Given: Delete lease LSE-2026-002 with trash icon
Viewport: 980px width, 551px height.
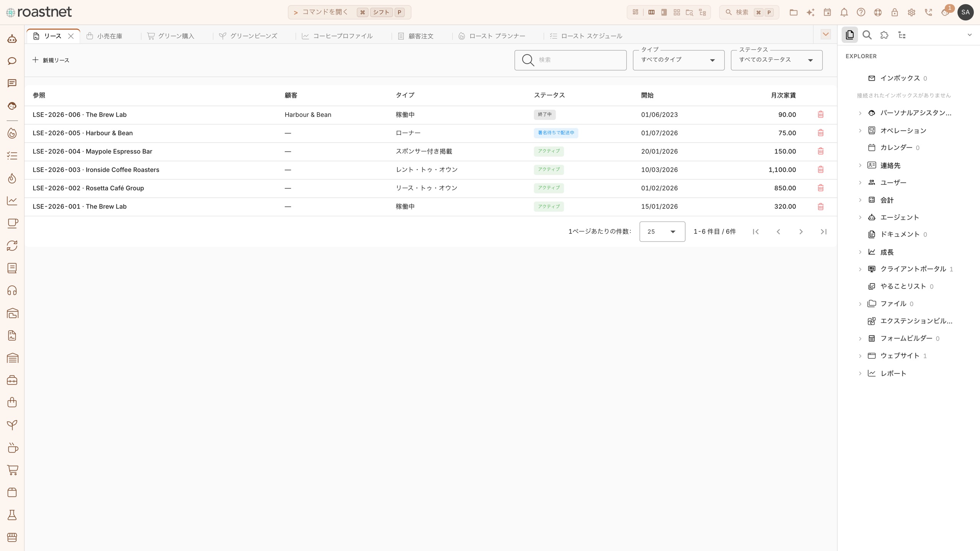Looking at the screenshot, I should click(820, 188).
